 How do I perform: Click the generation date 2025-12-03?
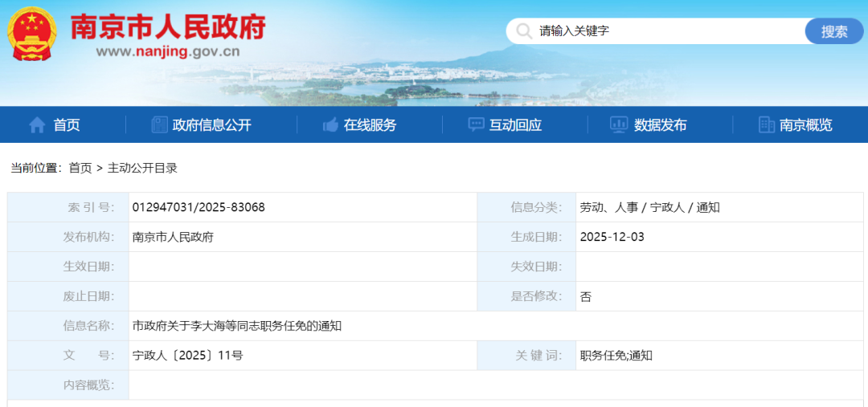click(612, 237)
